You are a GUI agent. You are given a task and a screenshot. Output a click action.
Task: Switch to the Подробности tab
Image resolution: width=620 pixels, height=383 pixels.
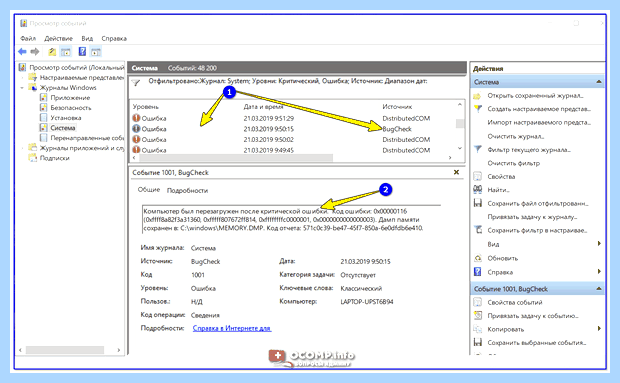click(x=187, y=190)
